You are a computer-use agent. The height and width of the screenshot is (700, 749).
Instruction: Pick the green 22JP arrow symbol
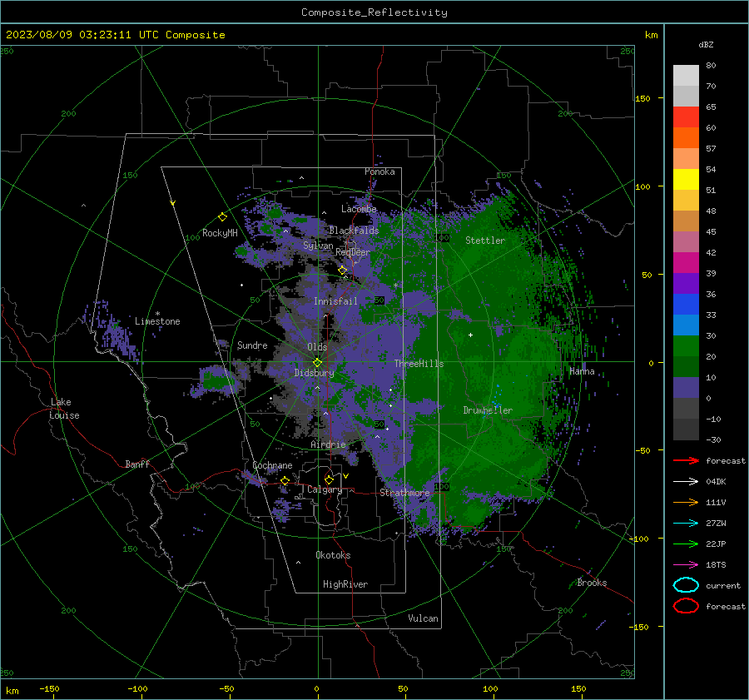point(686,544)
